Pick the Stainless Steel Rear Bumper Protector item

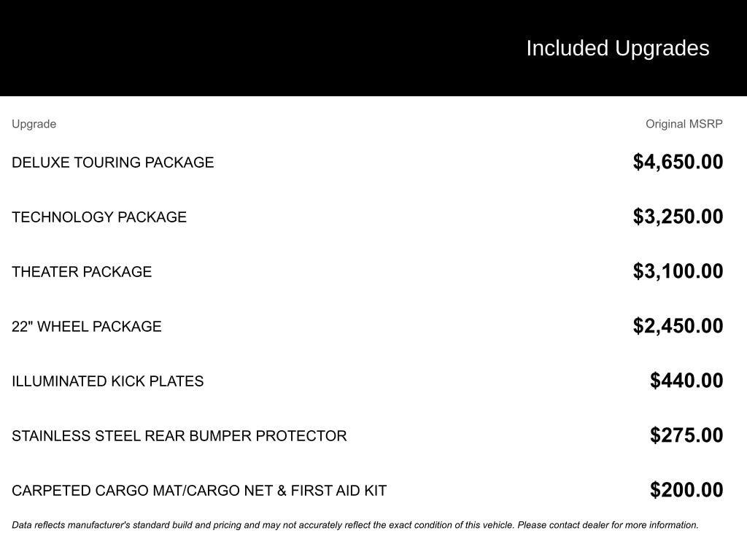pyautogui.click(x=179, y=436)
